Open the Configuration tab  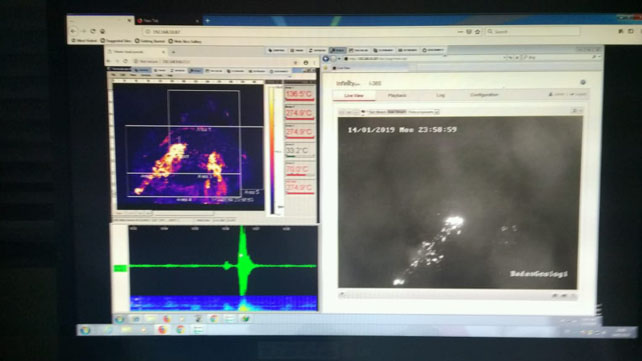tap(484, 95)
